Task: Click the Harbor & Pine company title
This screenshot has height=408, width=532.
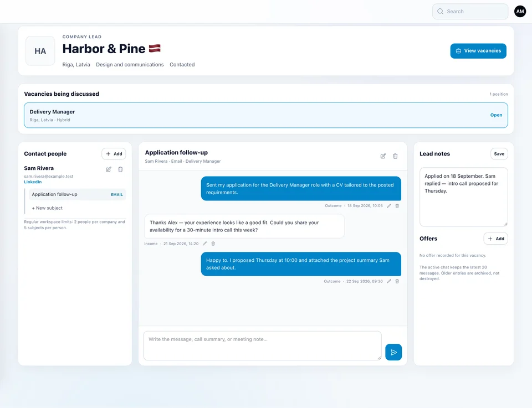Action: 104,49
